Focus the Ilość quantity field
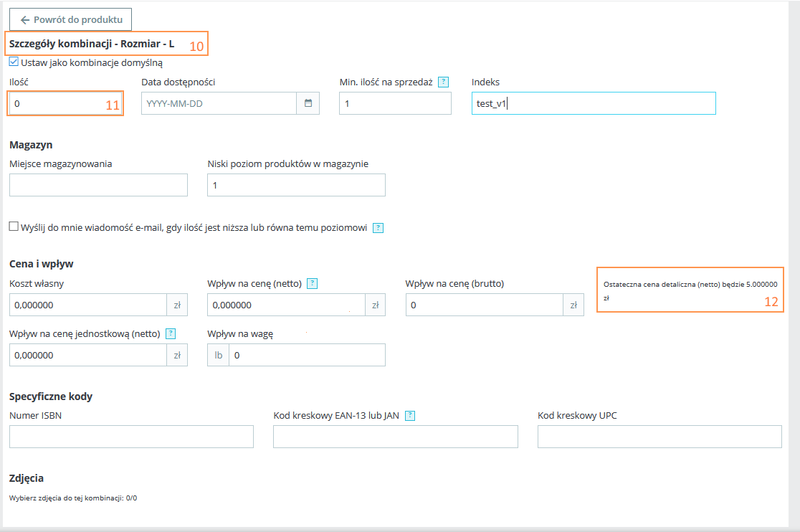The image size is (800, 532). point(57,103)
